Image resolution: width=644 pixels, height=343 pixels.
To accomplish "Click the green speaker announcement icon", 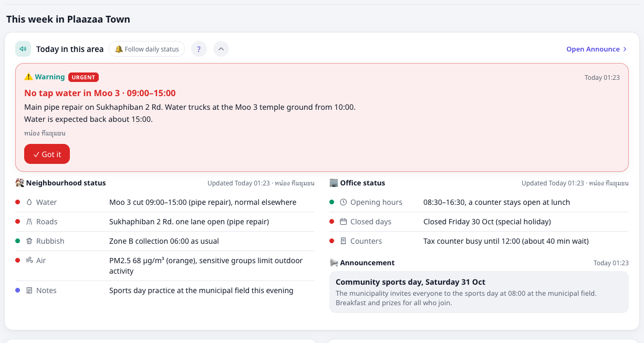I will [x=23, y=49].
